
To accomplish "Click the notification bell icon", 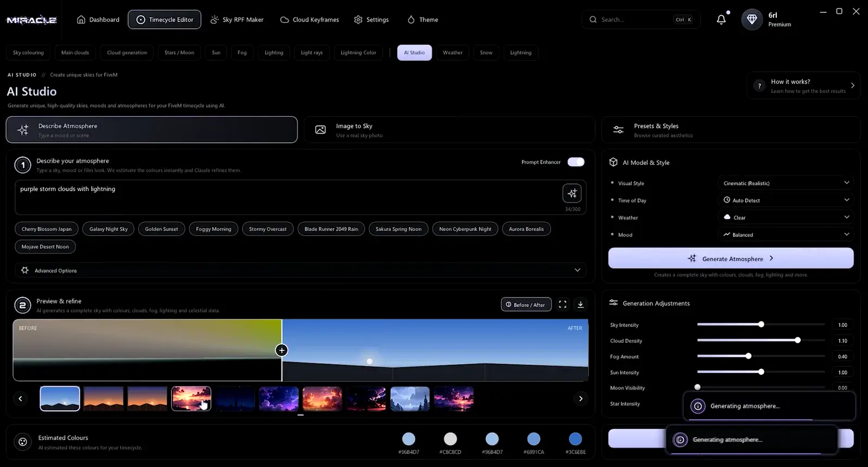I will (x=721, y=20).
